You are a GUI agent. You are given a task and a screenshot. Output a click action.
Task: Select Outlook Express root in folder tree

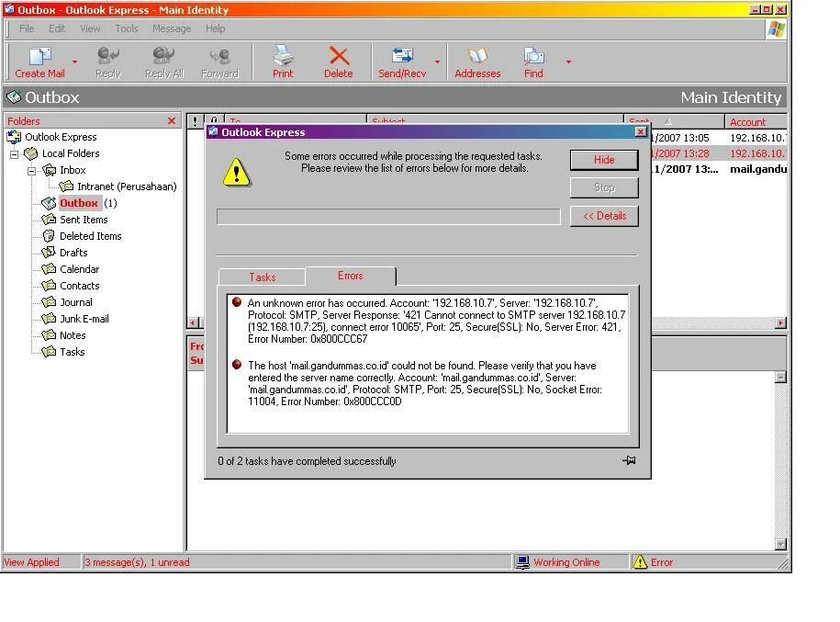pyautogui.click(x=52, y=137)
